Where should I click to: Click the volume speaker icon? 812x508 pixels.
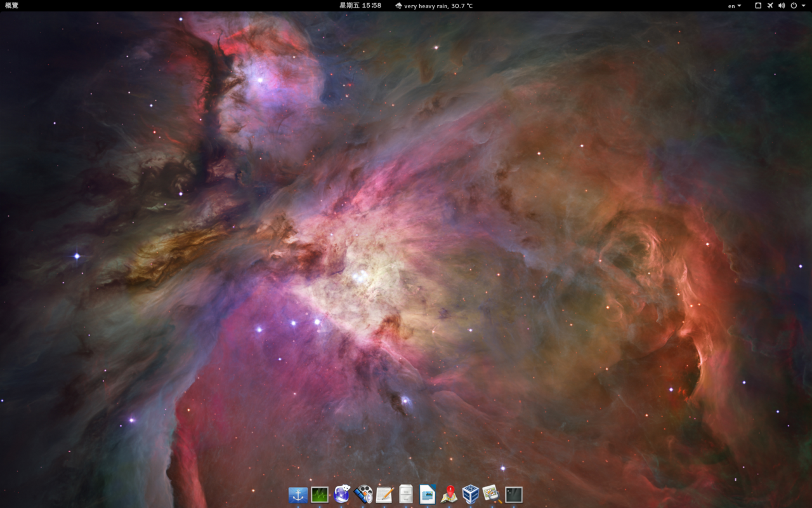pos(782,6)
